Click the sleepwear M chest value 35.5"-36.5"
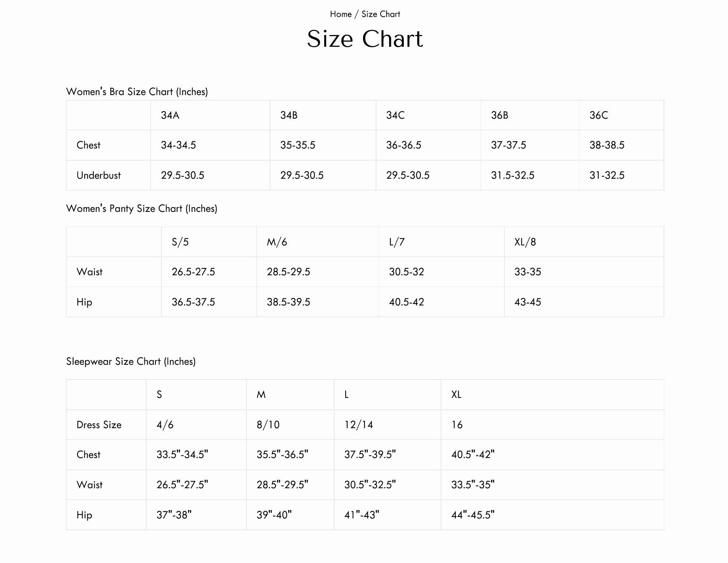Viewport: 728px width, 563px height. click(x=282, y=455)
